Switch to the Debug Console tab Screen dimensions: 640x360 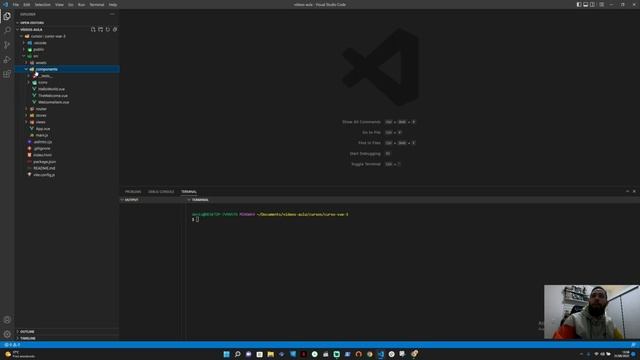(x=161, y=191)
